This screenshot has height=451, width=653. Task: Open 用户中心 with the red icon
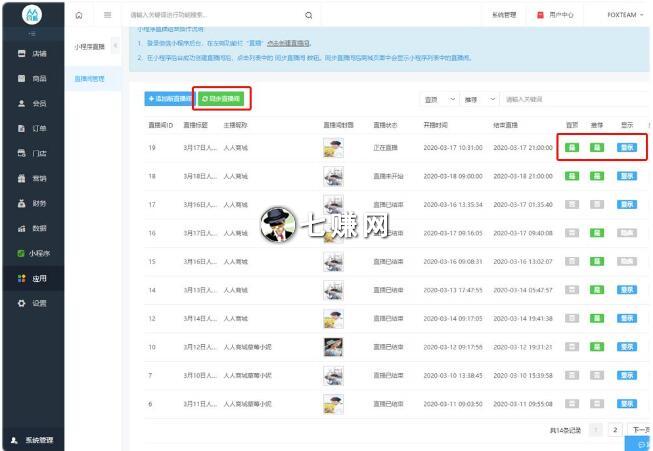[555, 15]
